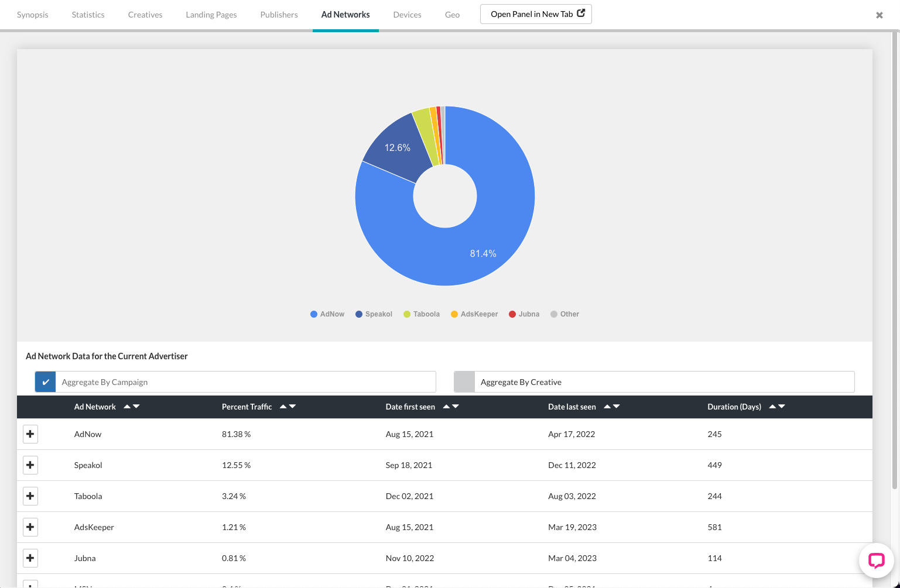Switch to the Statistics tab

(x=87, y=14)
